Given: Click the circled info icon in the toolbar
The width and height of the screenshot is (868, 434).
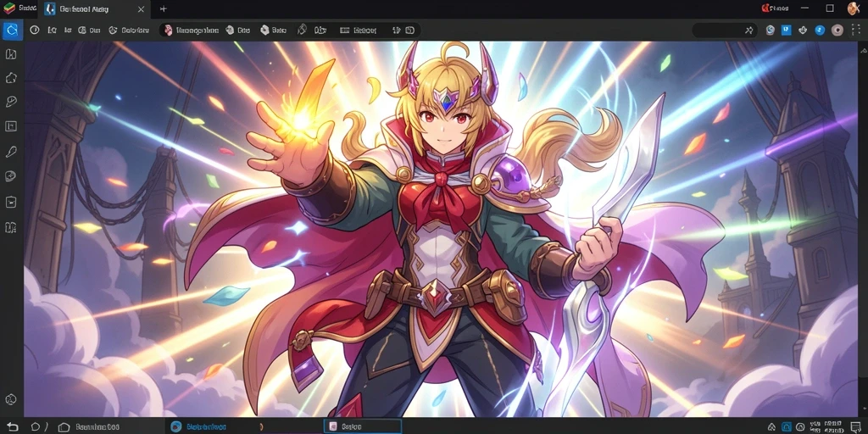Looking at the screenshot, I should click(x=34, y=31).
